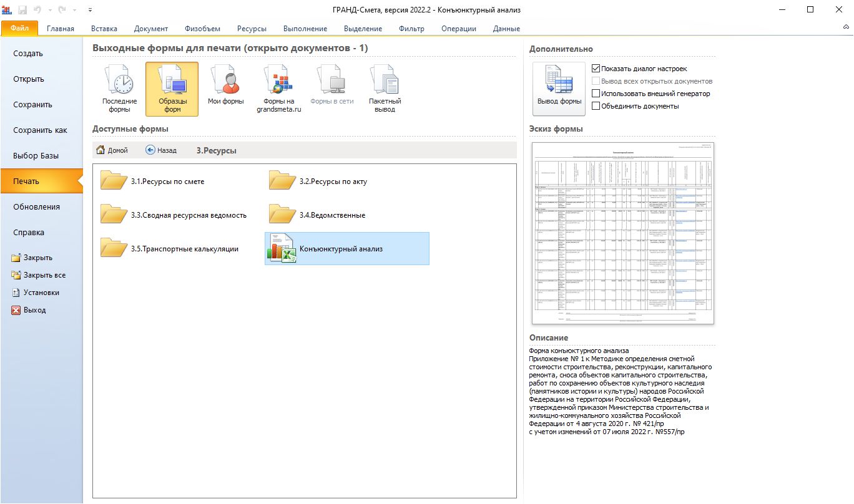
Task: Click the Redo arrow in title bar
Action: 61,10
